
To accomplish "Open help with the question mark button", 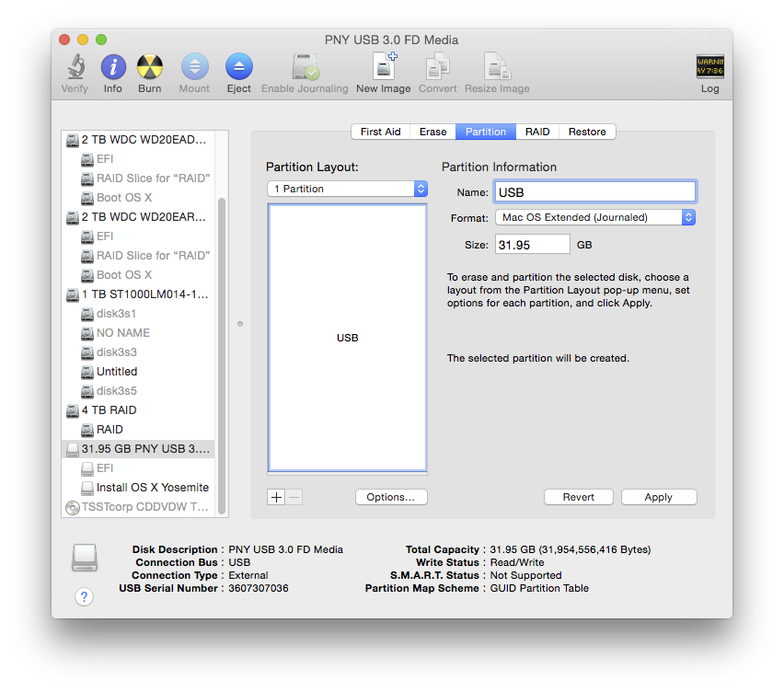I will 84,596.
